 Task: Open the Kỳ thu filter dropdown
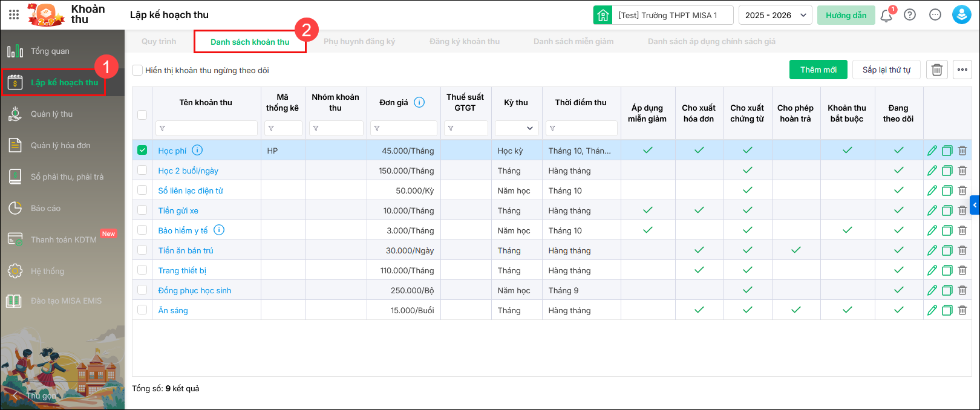(x=517, y=128)
